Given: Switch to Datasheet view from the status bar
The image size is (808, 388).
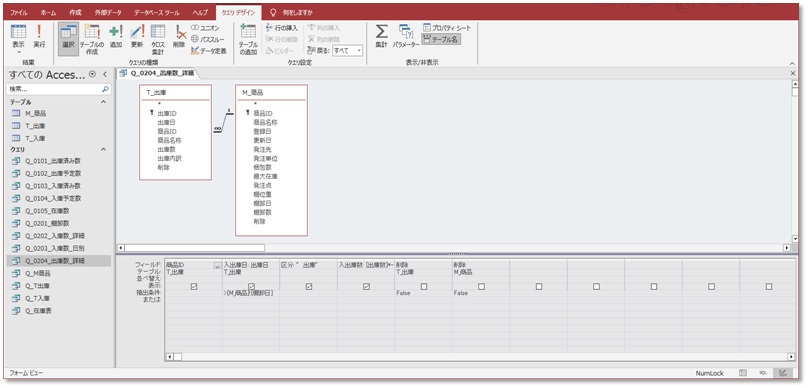Looking at the screenshot, I should [x=743, y=373].
